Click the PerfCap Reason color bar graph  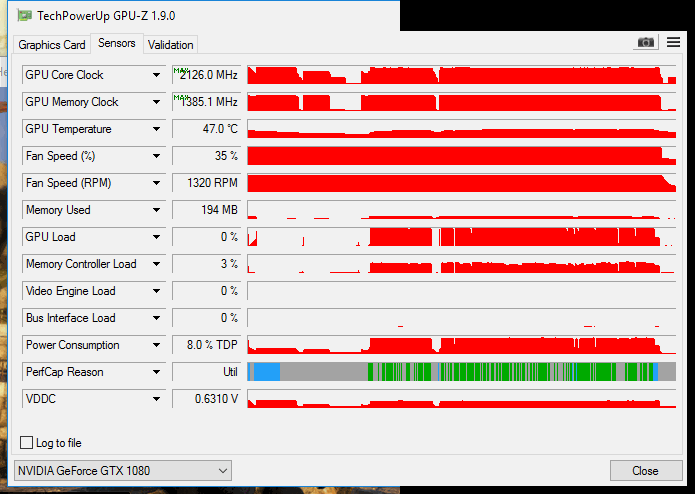pyautogui.click(x=461, y=372)
